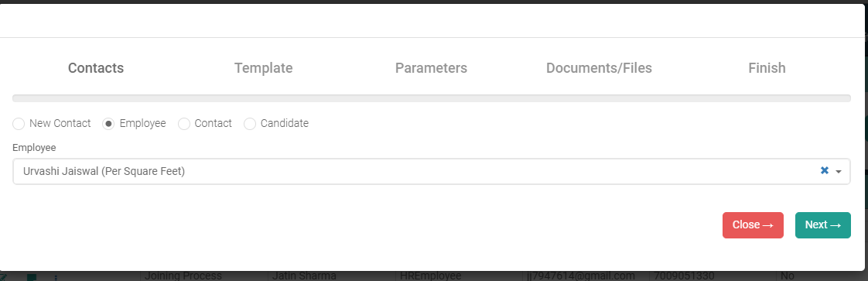Click the Joining Process cell behind the dialog
The width and height of the screenshot is (868, 281).
pos(183,276)
